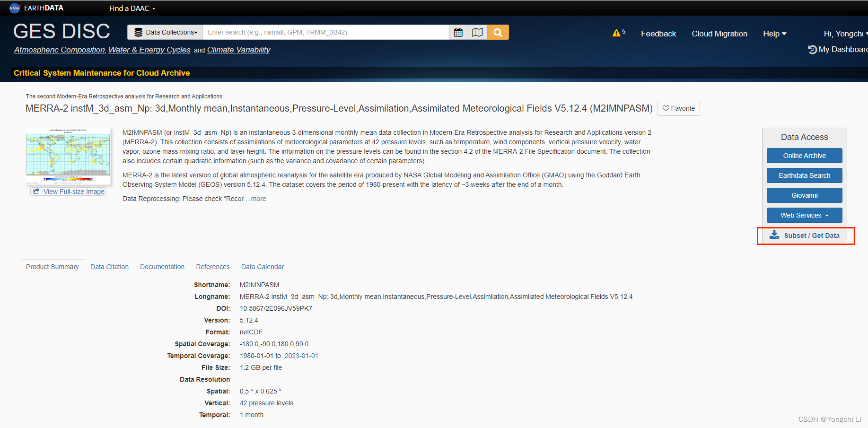This screenshot has width=868, height=428.
Task: Launch Giovanni from Data Access panel
Action: (804, 195)
